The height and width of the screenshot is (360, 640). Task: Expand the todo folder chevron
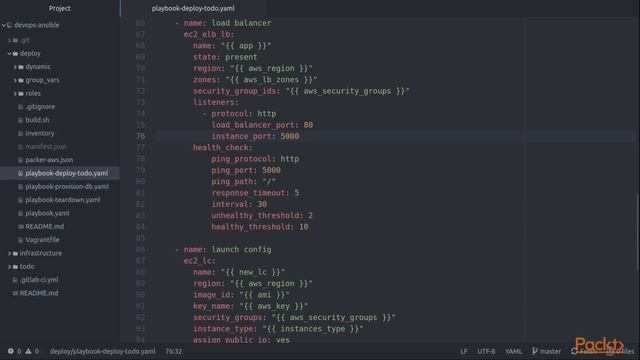click(x=9, y=267)
